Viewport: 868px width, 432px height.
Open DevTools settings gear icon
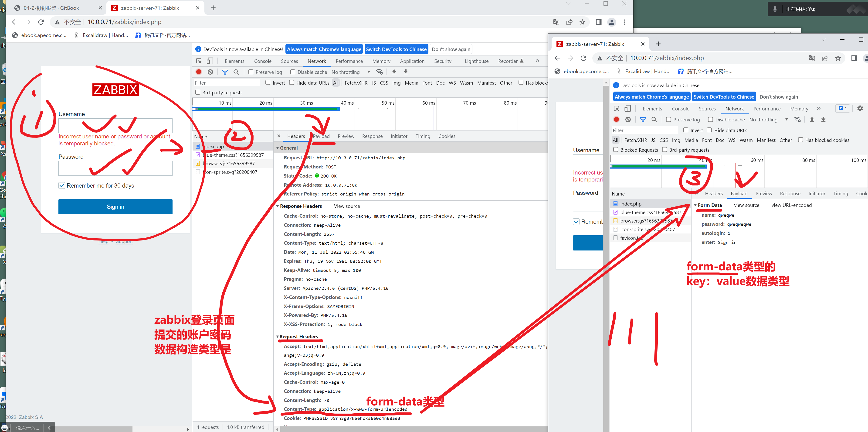click(860, 109)
